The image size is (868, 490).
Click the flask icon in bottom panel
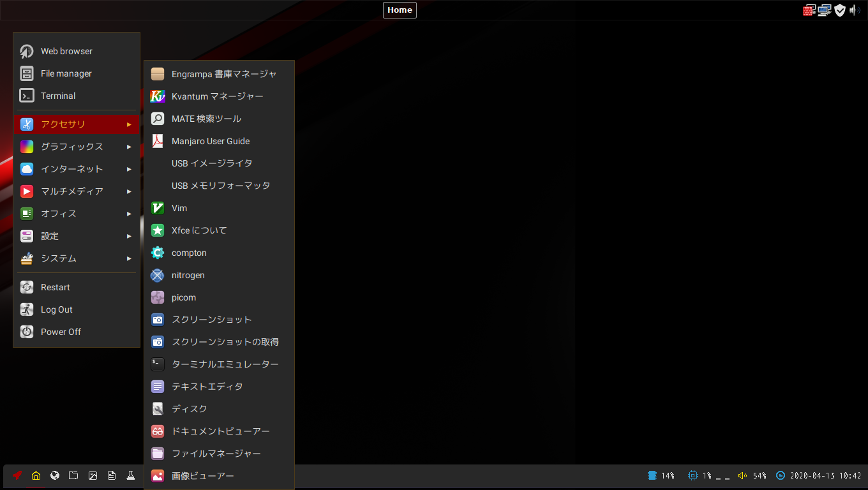[130, 475]
